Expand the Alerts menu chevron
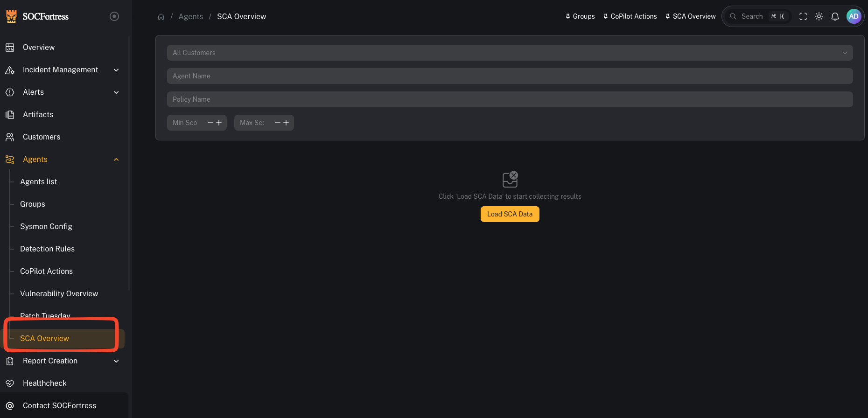 [116, 92]
